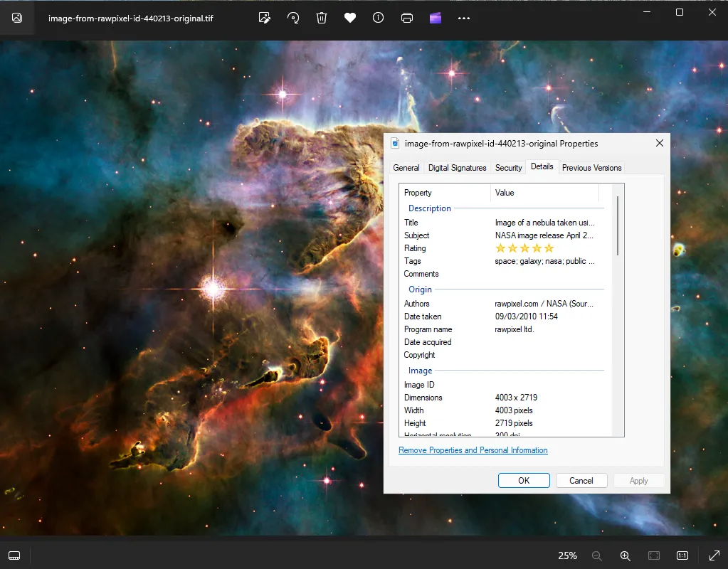This screenshot has width=728, height=569.
Task: Collapse the Image properties section
Action: 419,370
